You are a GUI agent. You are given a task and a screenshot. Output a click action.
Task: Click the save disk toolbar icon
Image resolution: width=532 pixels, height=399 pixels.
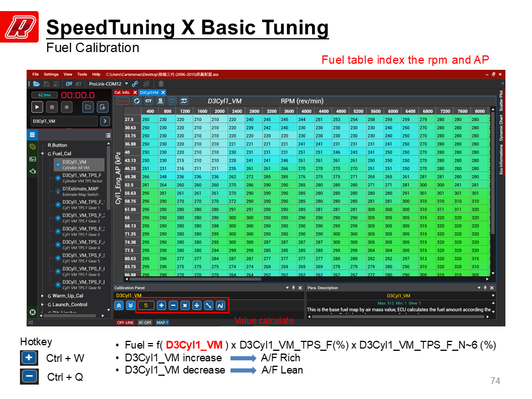[x=47, y=84]
